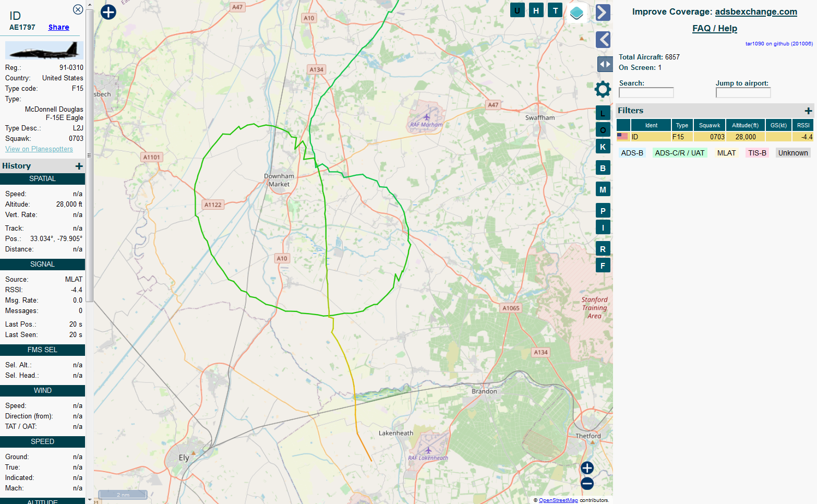Screen dimensions: 817x504
Task: Sort table by Type column
Action: click(682, 125)
